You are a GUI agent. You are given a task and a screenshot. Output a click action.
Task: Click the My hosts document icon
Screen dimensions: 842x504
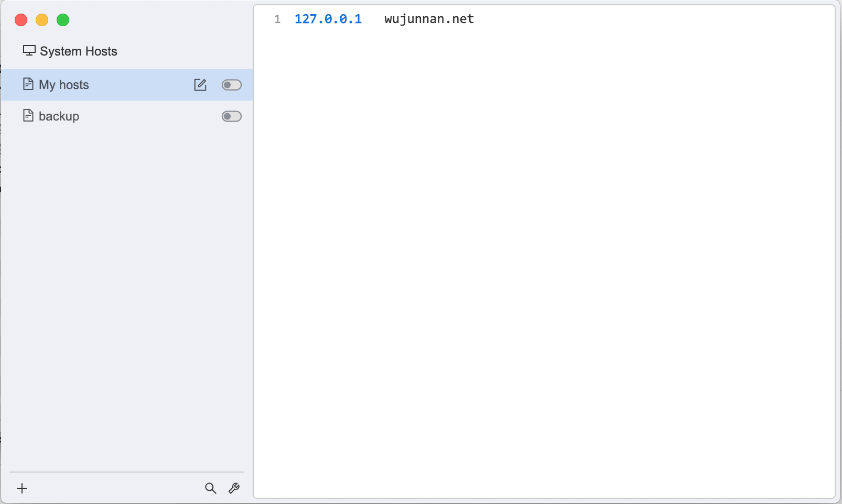click(x=28, y=84)
